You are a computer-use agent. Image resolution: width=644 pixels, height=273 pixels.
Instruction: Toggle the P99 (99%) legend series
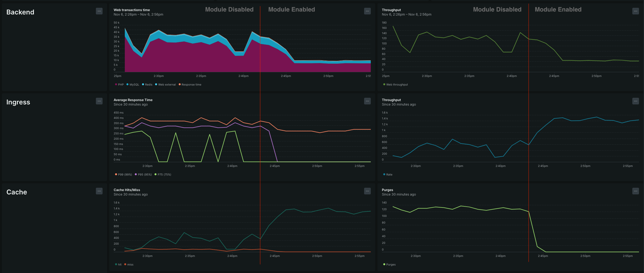[123, 174]
